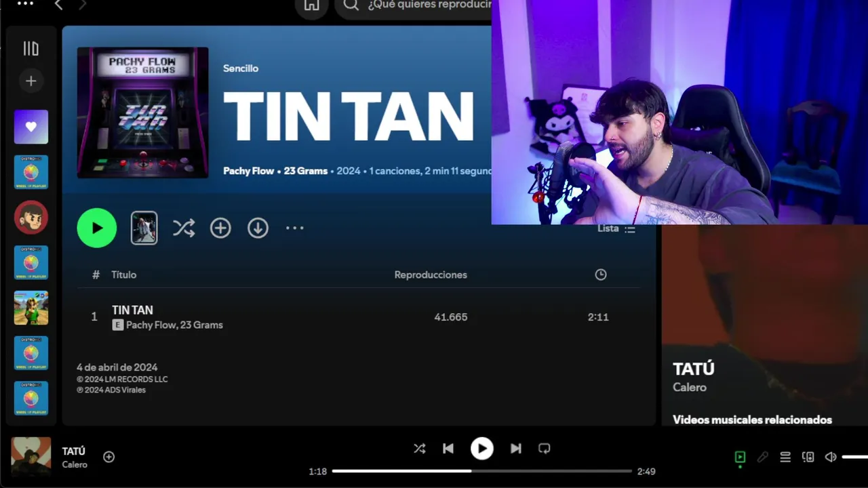Click the '4 de abril de 2024' date
The height and width of the screenshot is (488, 868).
point(117,367)
